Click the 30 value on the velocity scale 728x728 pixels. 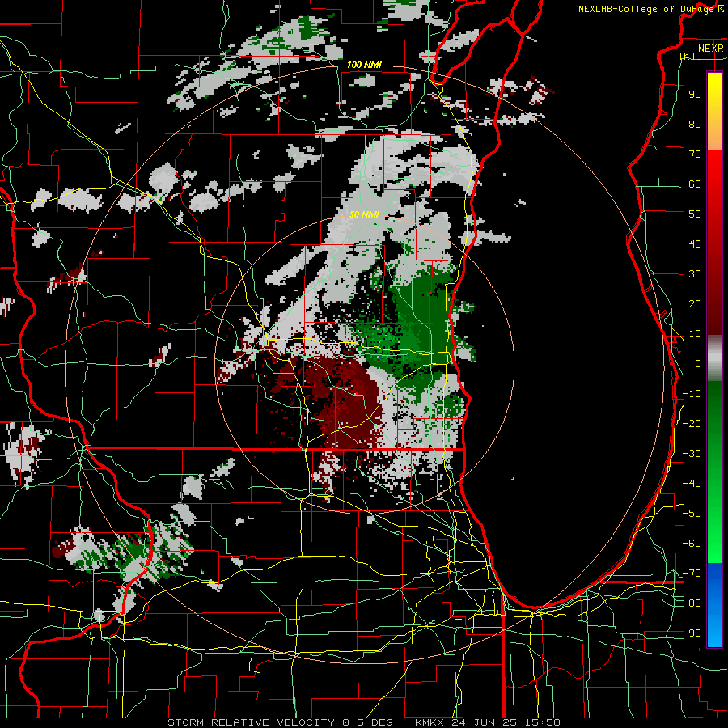(695, 274)
